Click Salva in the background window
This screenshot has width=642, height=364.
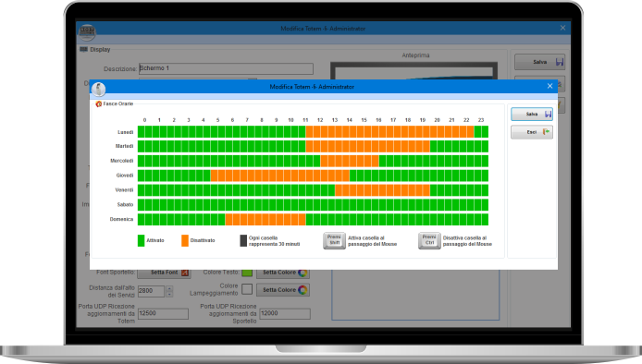point(539,62)
